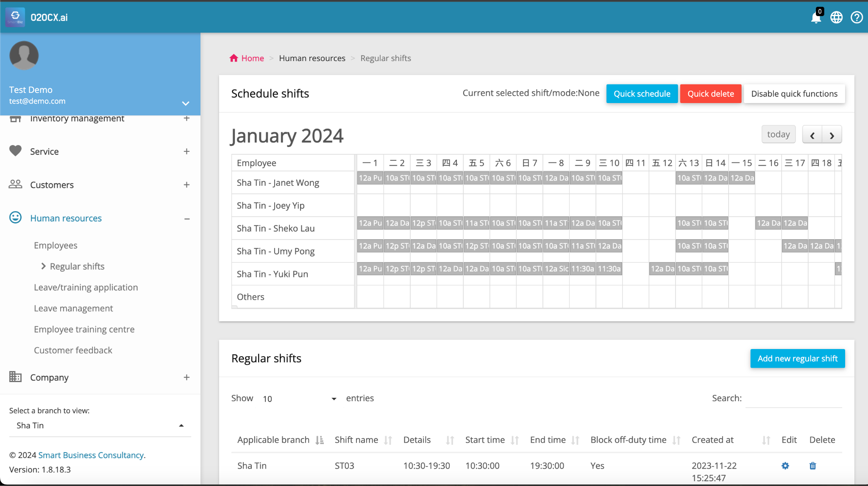
Task: Click the Company building icon
Action: 16,377
